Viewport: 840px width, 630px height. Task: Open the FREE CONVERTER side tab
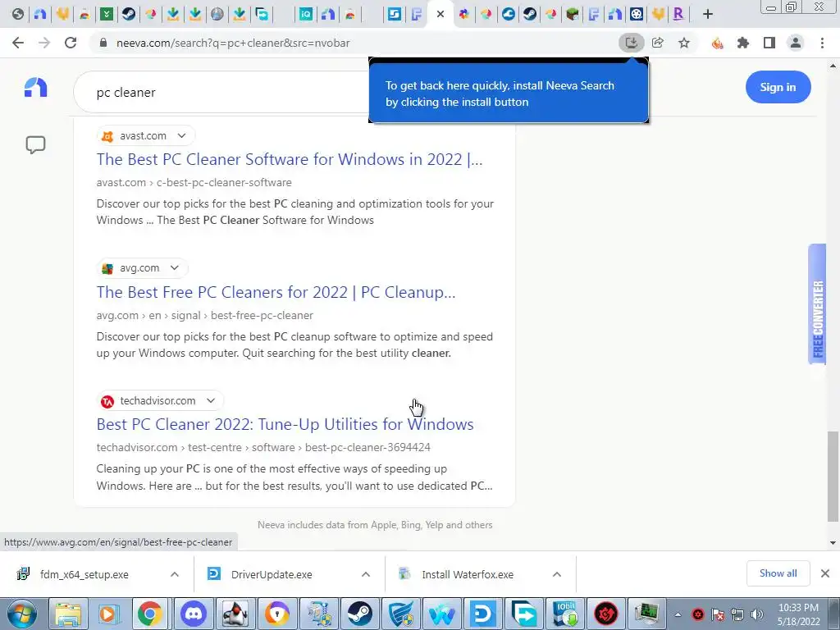click(818, 304)
